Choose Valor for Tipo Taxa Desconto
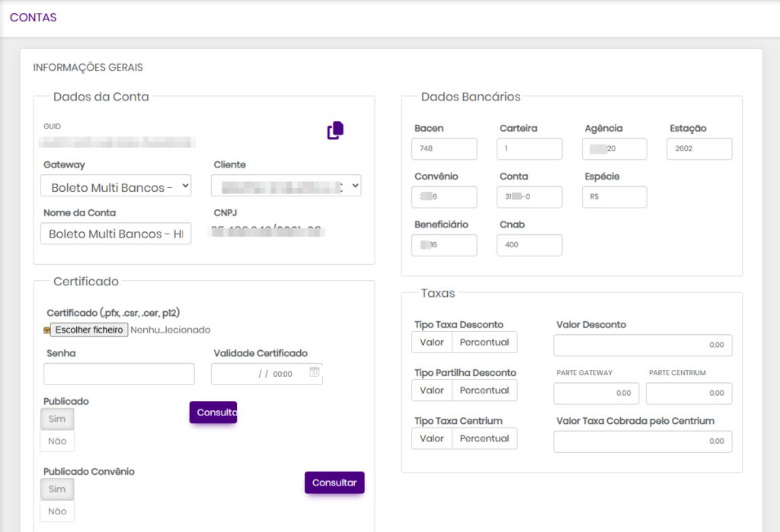The height and width of the screenshot is (532, 780). click(x=432, y=342)
